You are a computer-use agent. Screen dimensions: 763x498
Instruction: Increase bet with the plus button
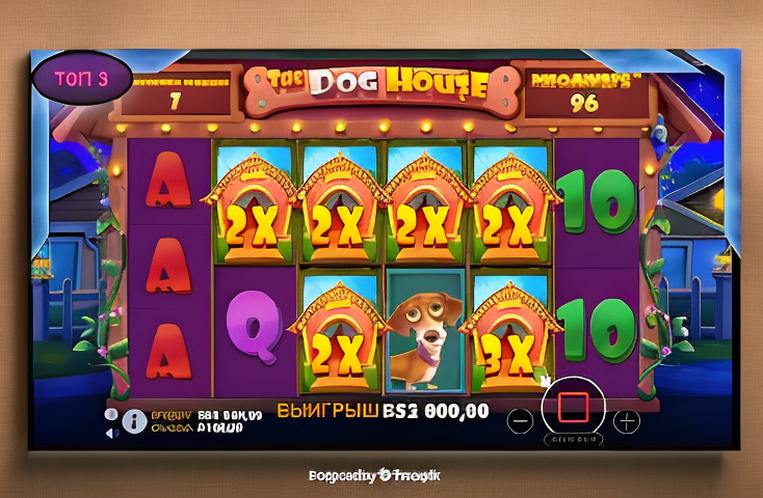coord(626,421)
